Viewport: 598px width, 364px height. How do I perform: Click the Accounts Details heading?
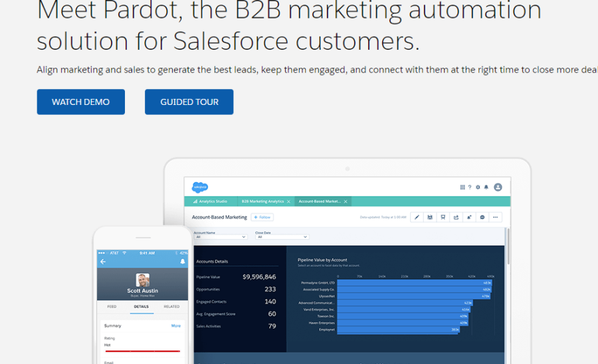[212, 262]
